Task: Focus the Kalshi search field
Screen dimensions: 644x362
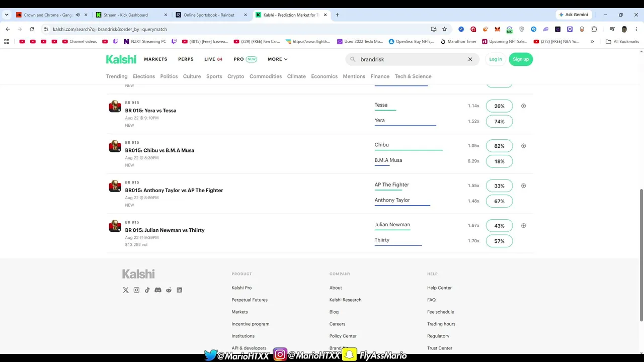Action: [413, 59]
